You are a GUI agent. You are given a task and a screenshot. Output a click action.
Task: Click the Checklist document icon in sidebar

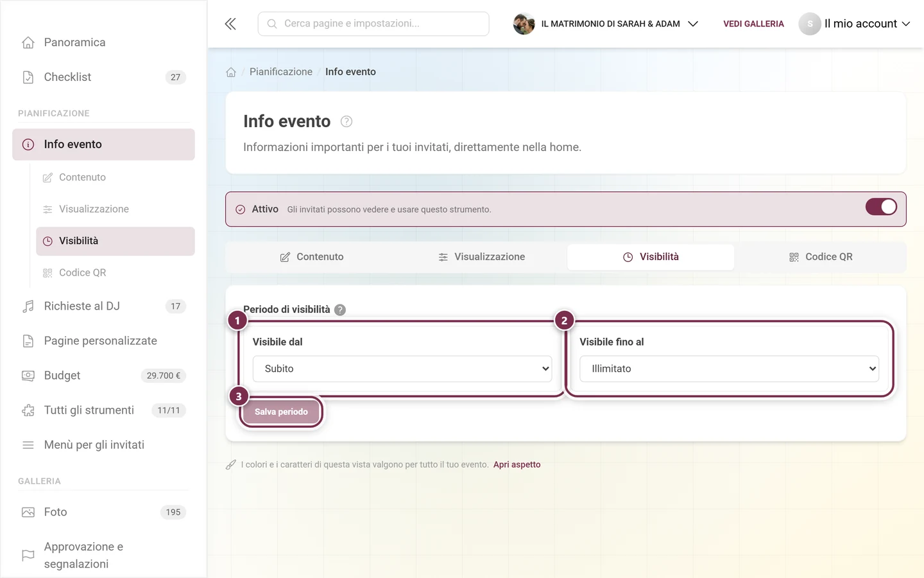[x=28, y=77]
